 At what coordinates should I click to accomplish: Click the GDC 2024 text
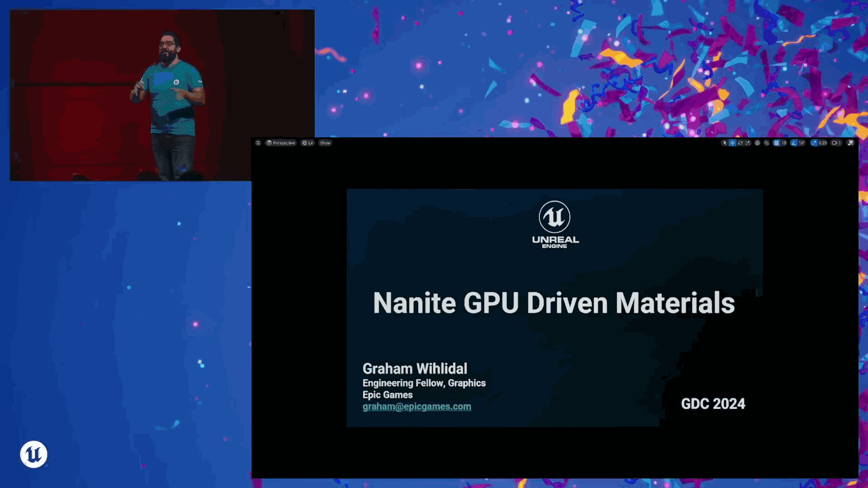[713, 404]
